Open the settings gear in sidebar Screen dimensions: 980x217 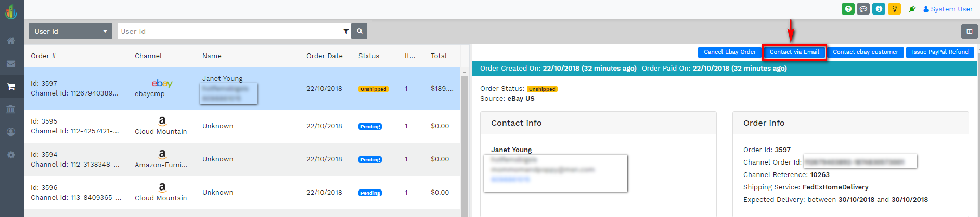click(x=11, y=155)
